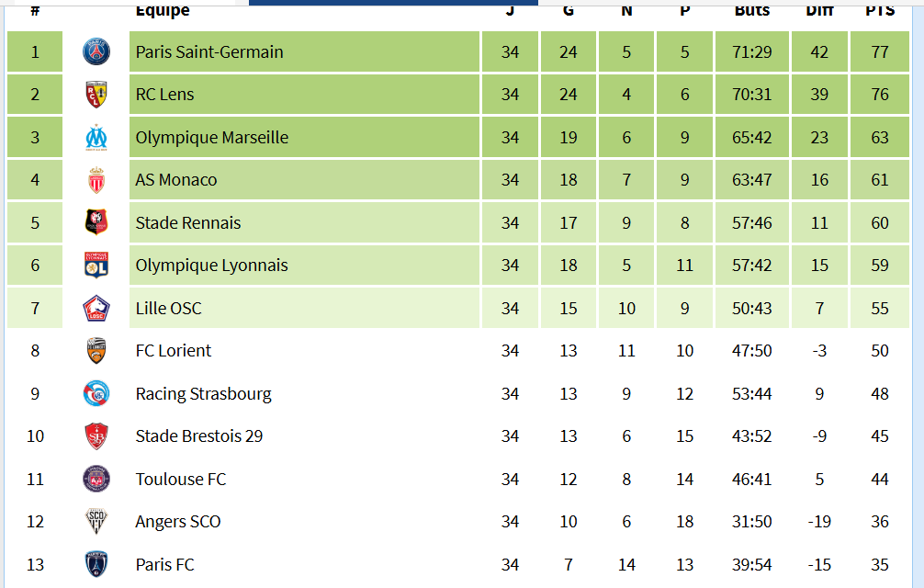Click RC Lens points value 76
924x588 pixels.
(x=880, y=95)
